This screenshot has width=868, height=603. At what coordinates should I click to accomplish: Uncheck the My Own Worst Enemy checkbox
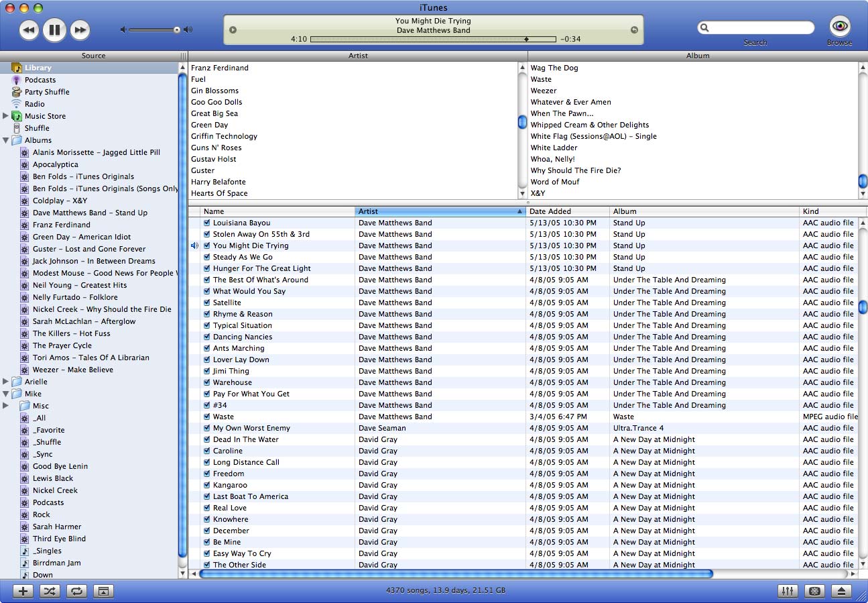pyautogui.click(x=207, y=428)
